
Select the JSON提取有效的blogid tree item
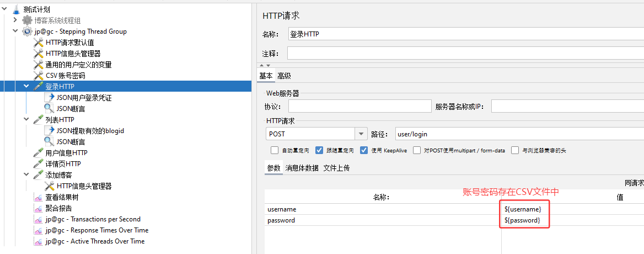click(90, 131)
